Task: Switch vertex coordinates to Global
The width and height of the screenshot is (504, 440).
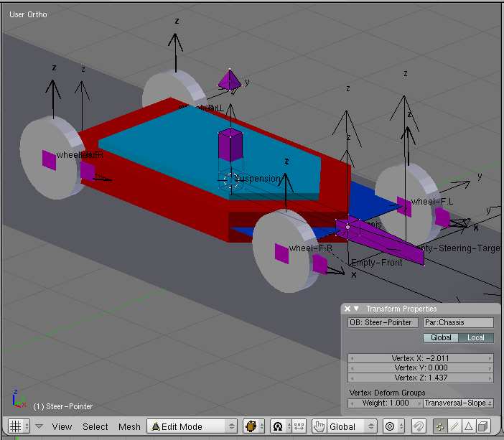Action: (x=441, y=337)
